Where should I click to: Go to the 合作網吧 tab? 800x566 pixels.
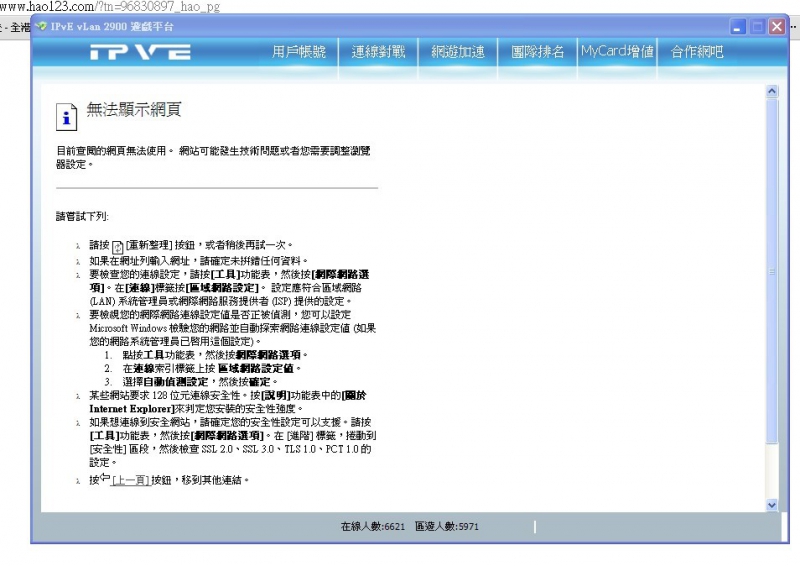[x=697, y=52]
